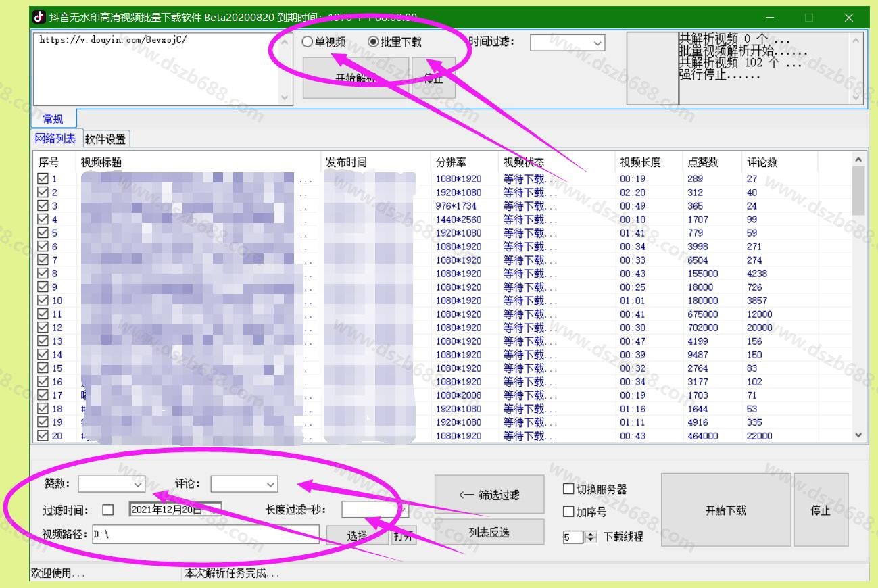The width and height of the screenshot is (878, 588).
Task: Sort by 视频标题 column header
Action: [198, 162]
